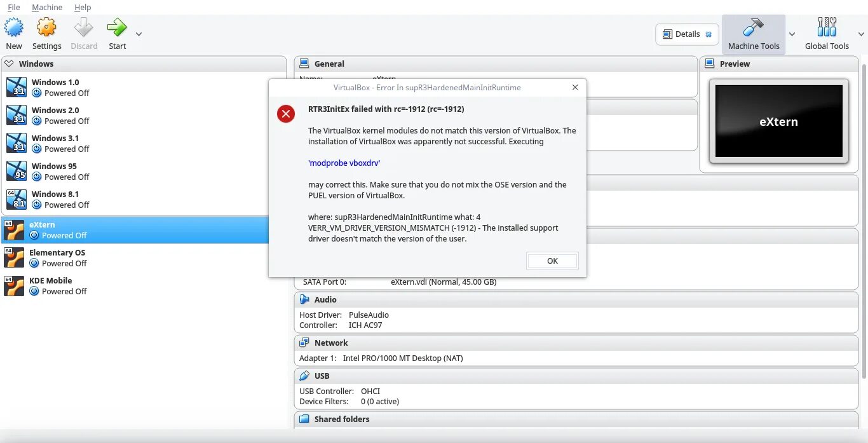The height and width of the screenshot is (443, 868).
Task: Start the VM with the green arrow icon
Action: [117, 27]
